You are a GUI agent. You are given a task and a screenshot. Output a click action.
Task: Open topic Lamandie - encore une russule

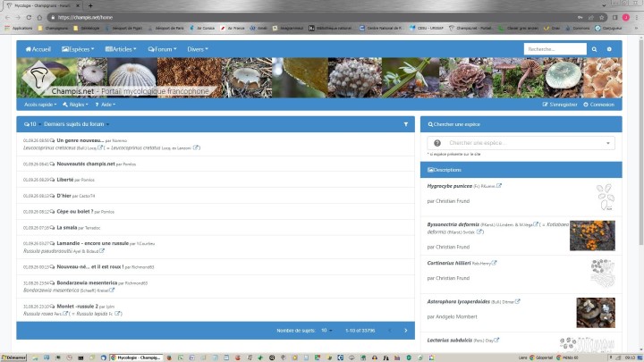tap(93, 243)
